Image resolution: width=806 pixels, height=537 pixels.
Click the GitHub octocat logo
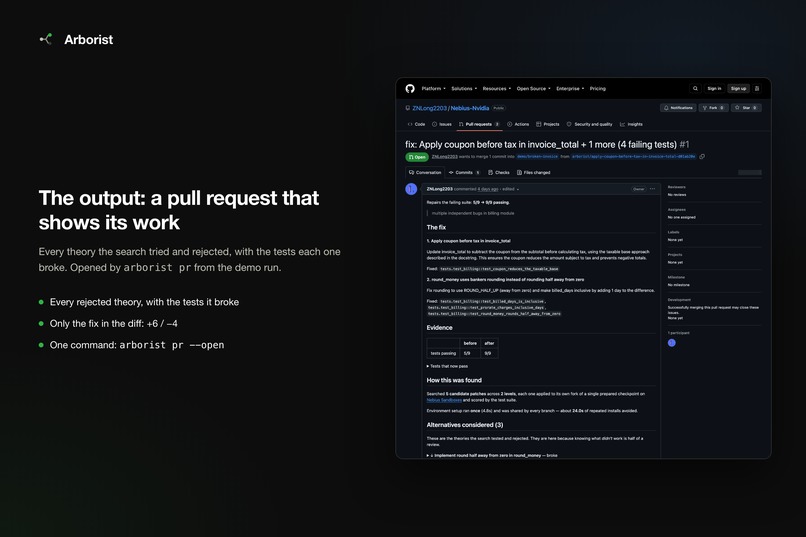pyautogui.click(x=410, y=88)
